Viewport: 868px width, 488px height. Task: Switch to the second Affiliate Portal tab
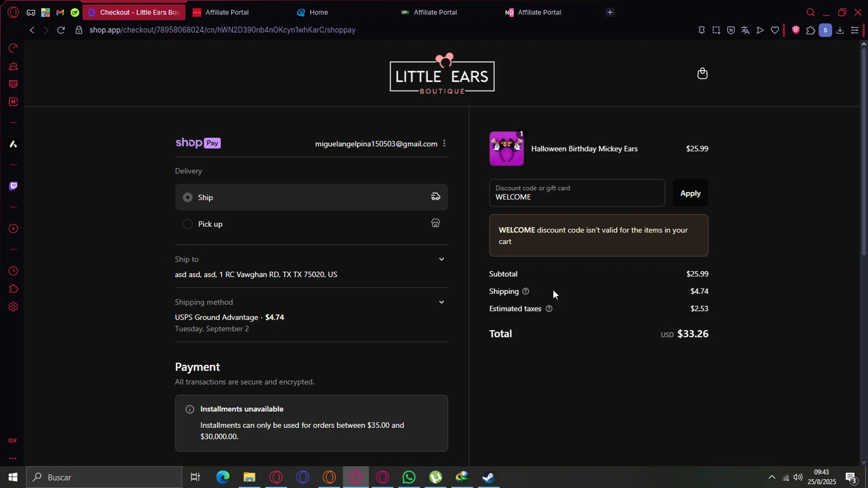pos(238,12)
